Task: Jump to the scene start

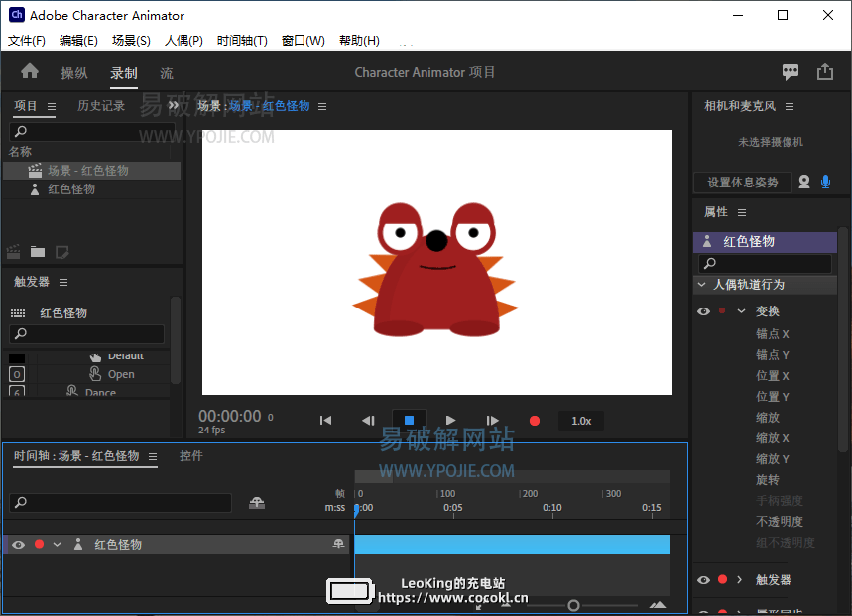Action: click(325, 420)
